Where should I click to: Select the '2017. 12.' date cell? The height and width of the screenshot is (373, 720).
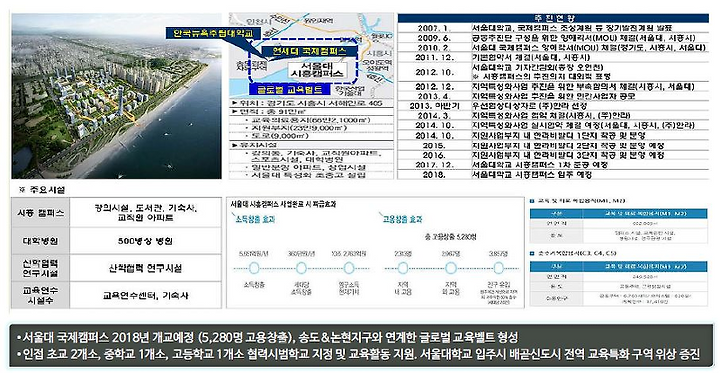click(x=434, y=165)
